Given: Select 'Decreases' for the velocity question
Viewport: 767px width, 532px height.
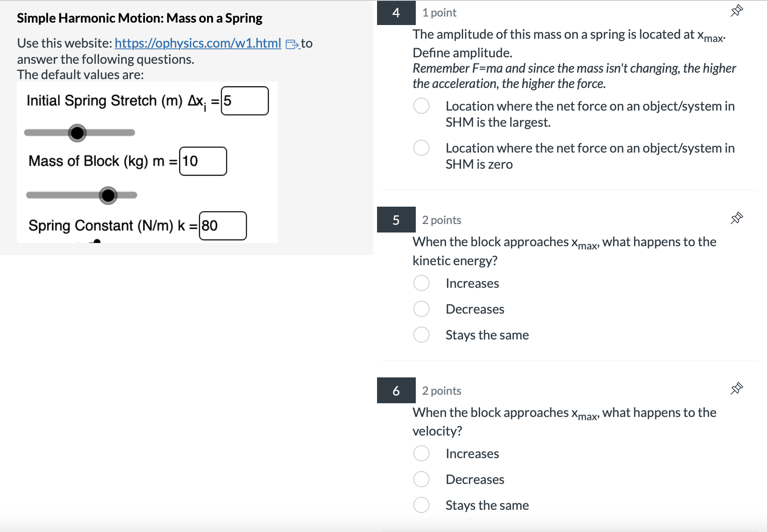Looking at the screenshot, I should point(421,479).
